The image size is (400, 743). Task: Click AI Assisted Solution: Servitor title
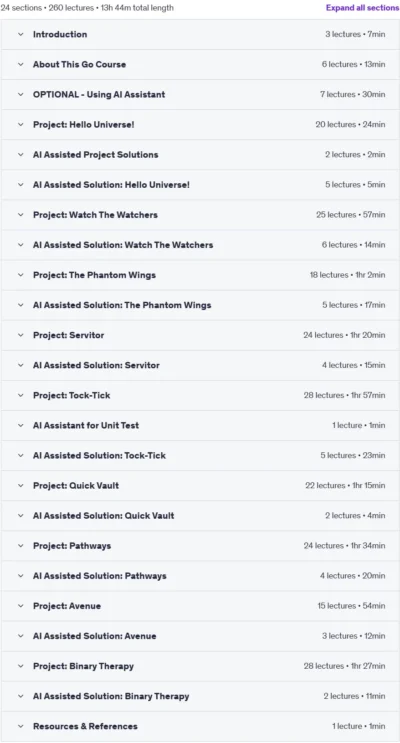click(x=96, y=365)
